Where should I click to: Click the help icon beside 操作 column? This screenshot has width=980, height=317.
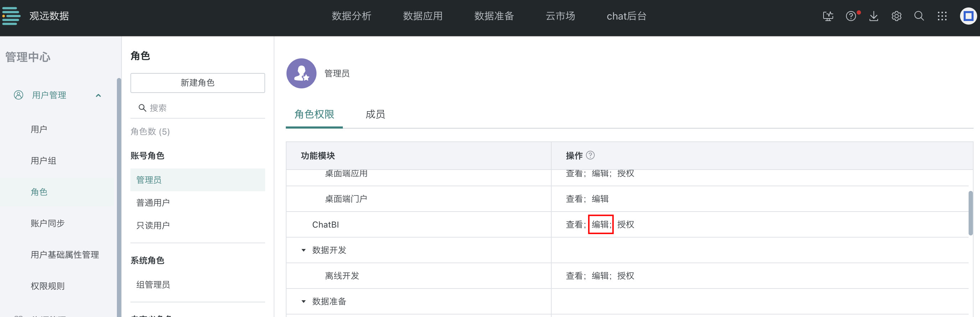coord(590,155)
